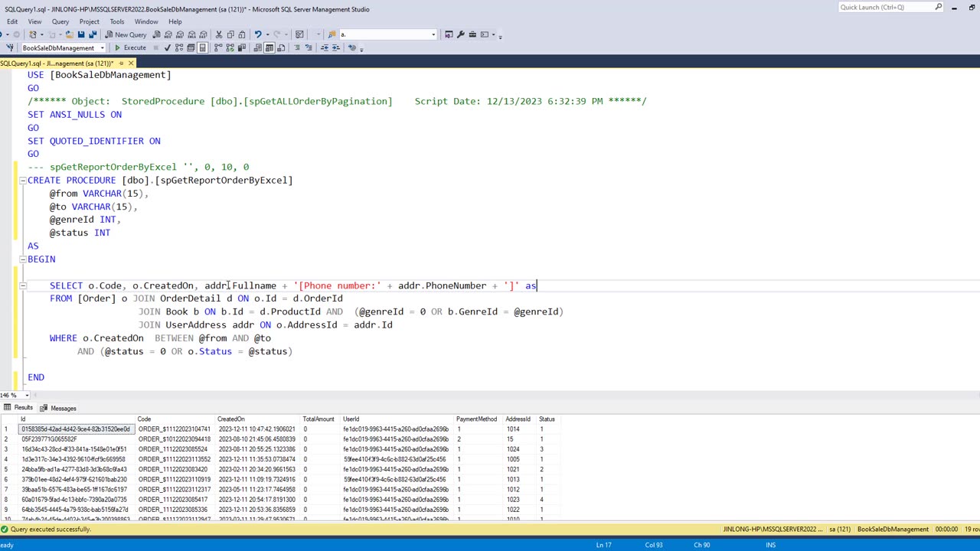Click the Parse checkmark icon

click(167, 47)
